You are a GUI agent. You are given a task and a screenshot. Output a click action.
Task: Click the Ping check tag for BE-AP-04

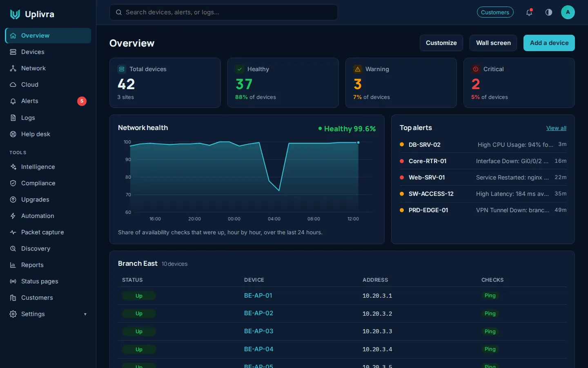(x=490, y=349)
